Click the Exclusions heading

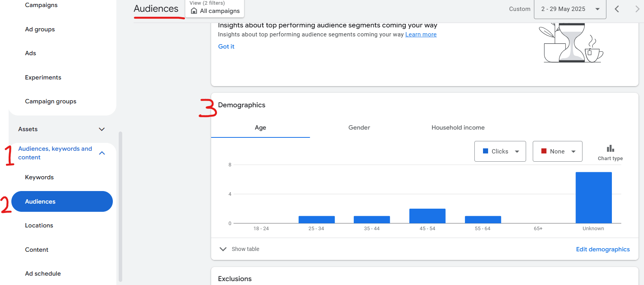coord(235,279)
